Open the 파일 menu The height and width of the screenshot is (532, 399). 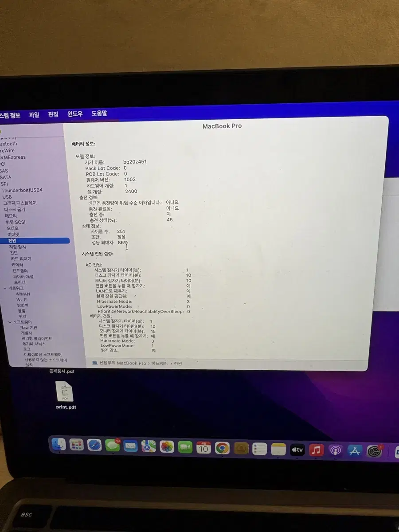(34, 115)
